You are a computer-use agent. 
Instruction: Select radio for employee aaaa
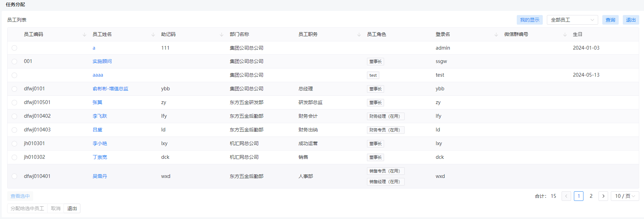click(x=14, y=75)
